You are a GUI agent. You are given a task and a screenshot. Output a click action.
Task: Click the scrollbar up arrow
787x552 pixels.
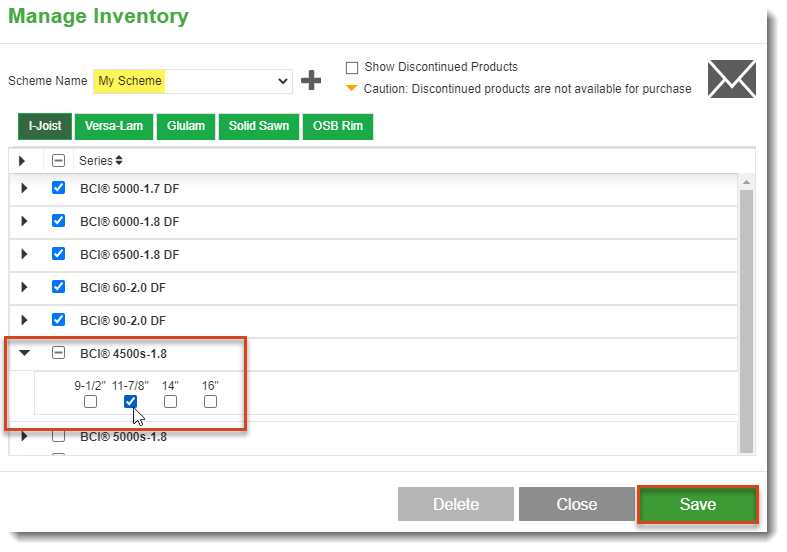[746, 182]
